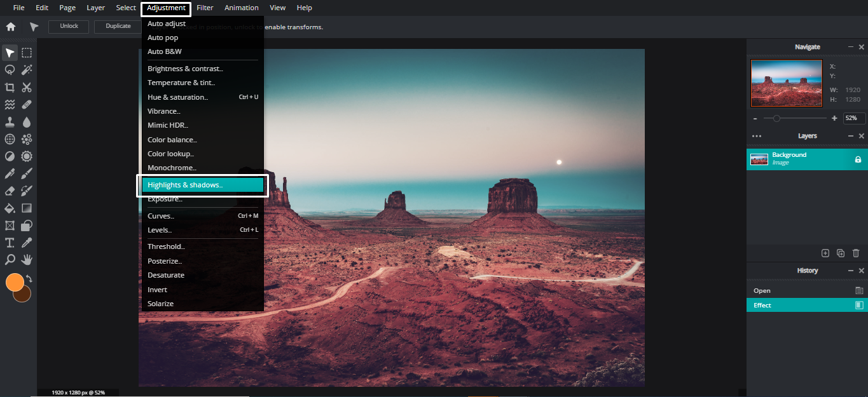868x397 pixels.
Task: Click the Duplicate button in the top bar
Action: pos(117,26)
